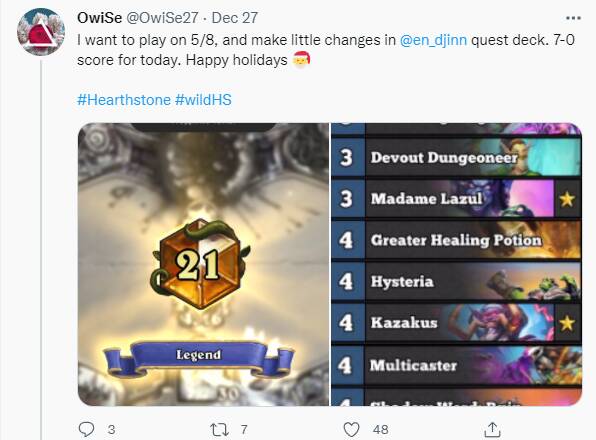This screenshot has height=440, width=596.
Task: Open the three-dot more options menu
Action: tap(573, 18)
